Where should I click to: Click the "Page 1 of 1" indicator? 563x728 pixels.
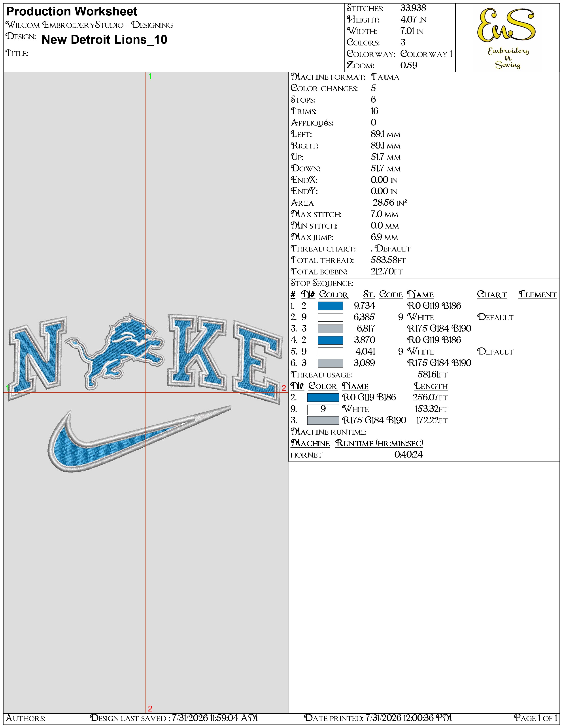coord(536,718)
